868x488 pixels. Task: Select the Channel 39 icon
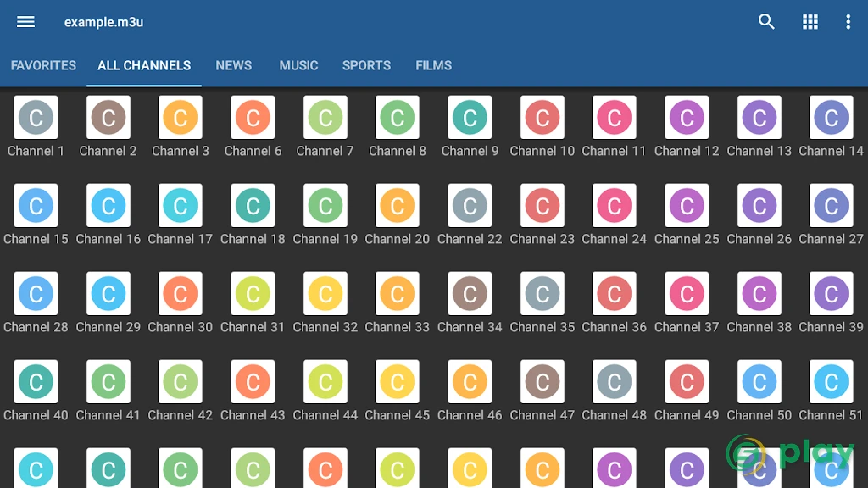click(x=832, y=293)
